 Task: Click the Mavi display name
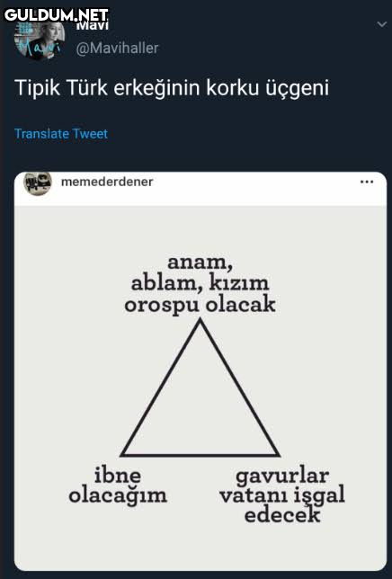93,26
